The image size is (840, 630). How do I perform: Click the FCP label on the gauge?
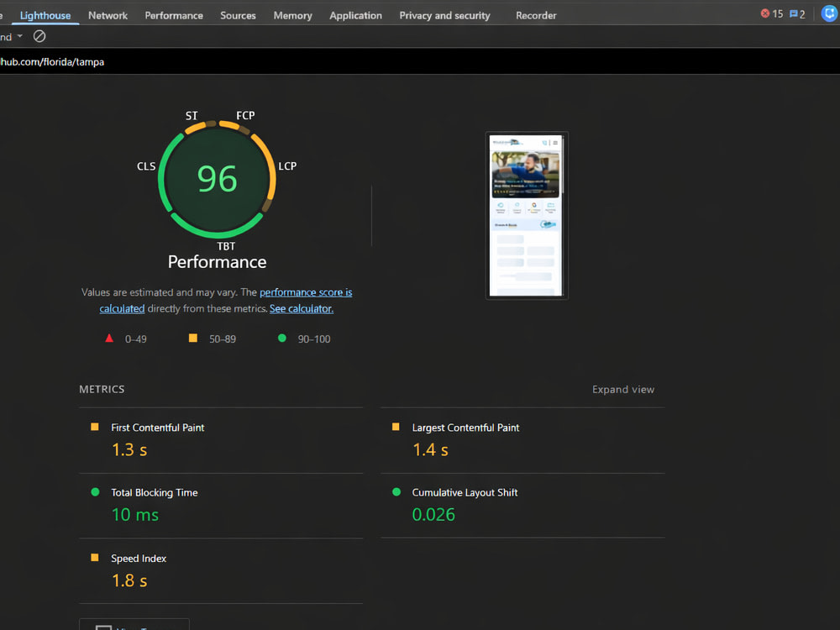245,115
